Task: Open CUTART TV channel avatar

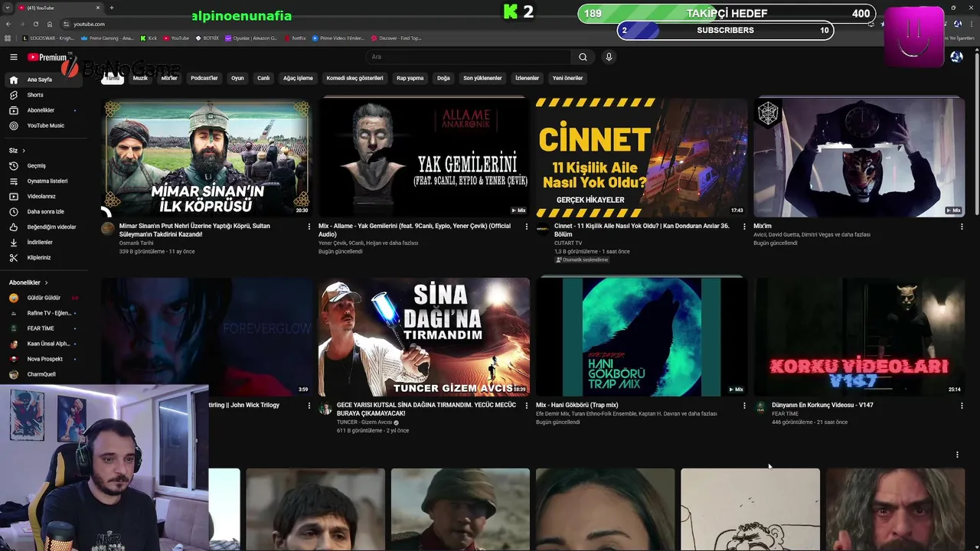Action: tap(543, 228)
